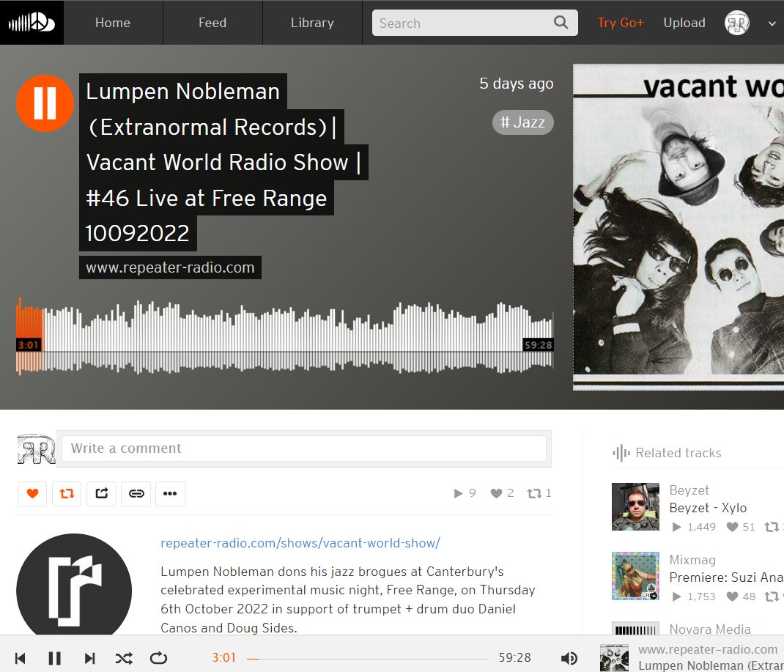Copy the track link with link icon
This screenshot has height=672, width=784.
coord(136,493)
